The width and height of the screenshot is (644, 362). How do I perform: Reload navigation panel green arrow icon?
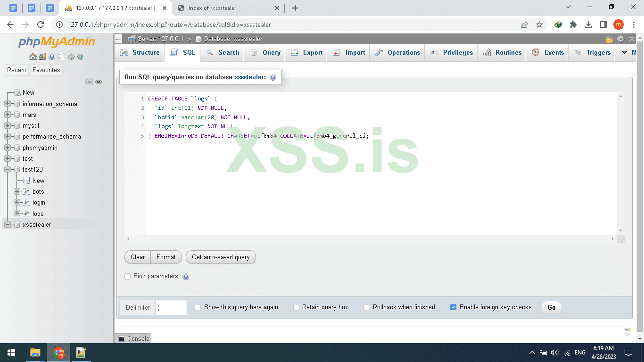pyautogui.click(x=80, y=57)
